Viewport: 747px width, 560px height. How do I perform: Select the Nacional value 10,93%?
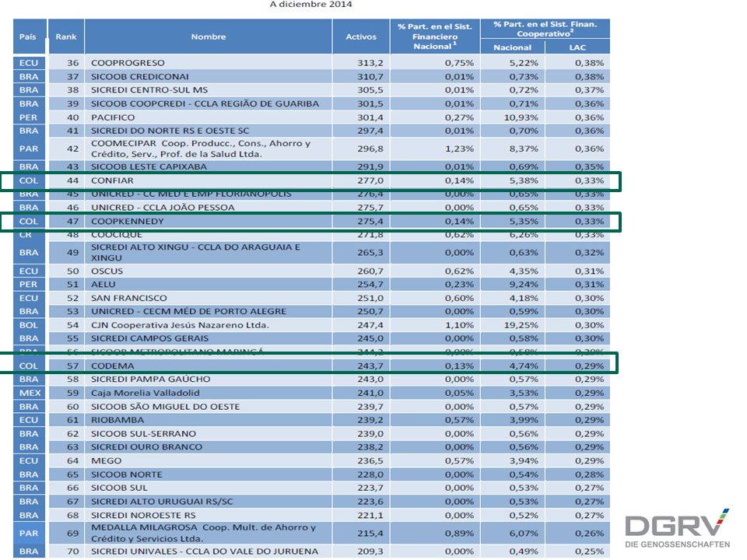(521, 117)
